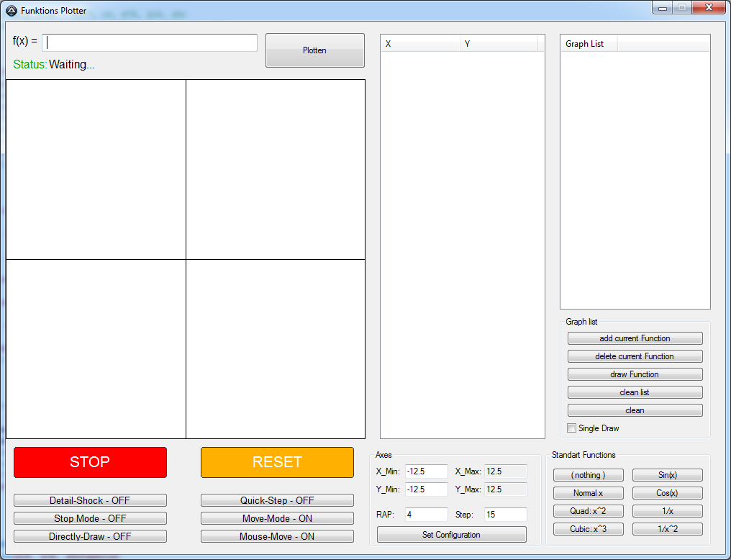Toggle the Move-Mode ON button

[x=277, y=518]
